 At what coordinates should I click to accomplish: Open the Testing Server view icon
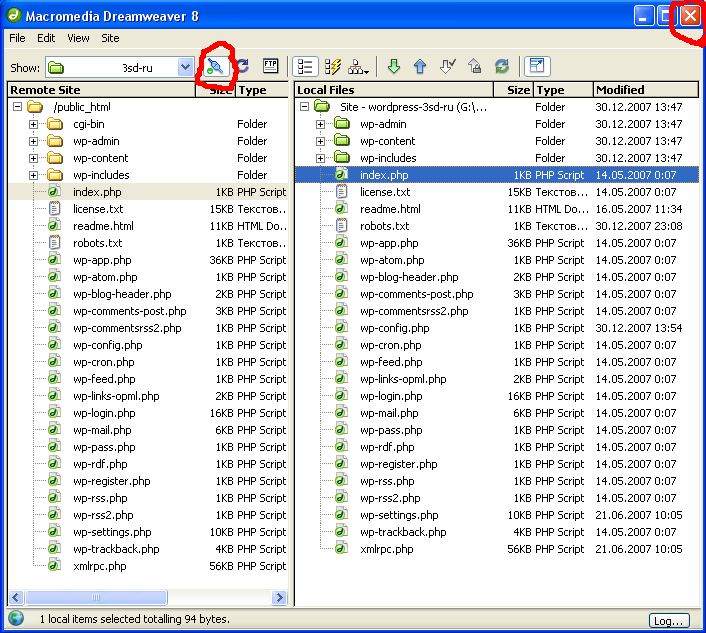333,67
